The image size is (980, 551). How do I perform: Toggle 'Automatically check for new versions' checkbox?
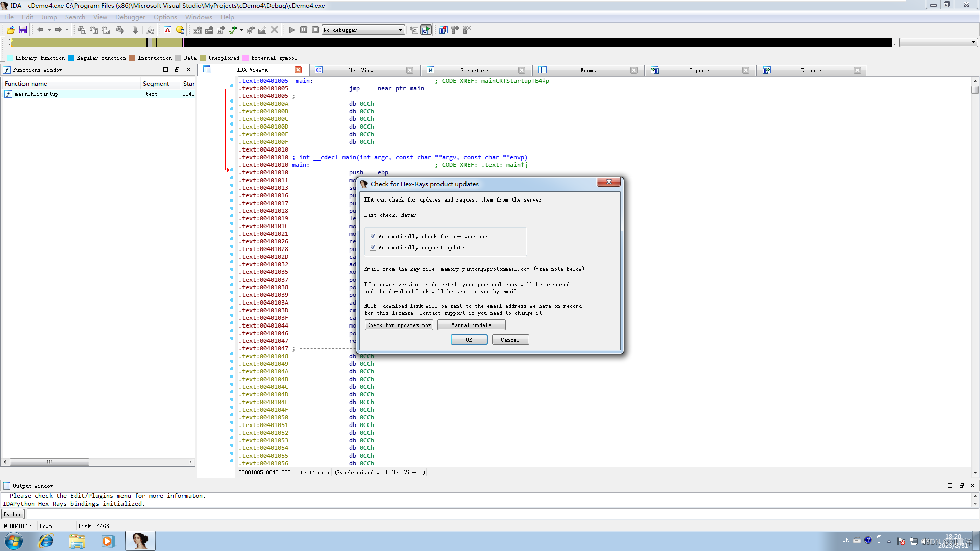click(x=373, y=236)
